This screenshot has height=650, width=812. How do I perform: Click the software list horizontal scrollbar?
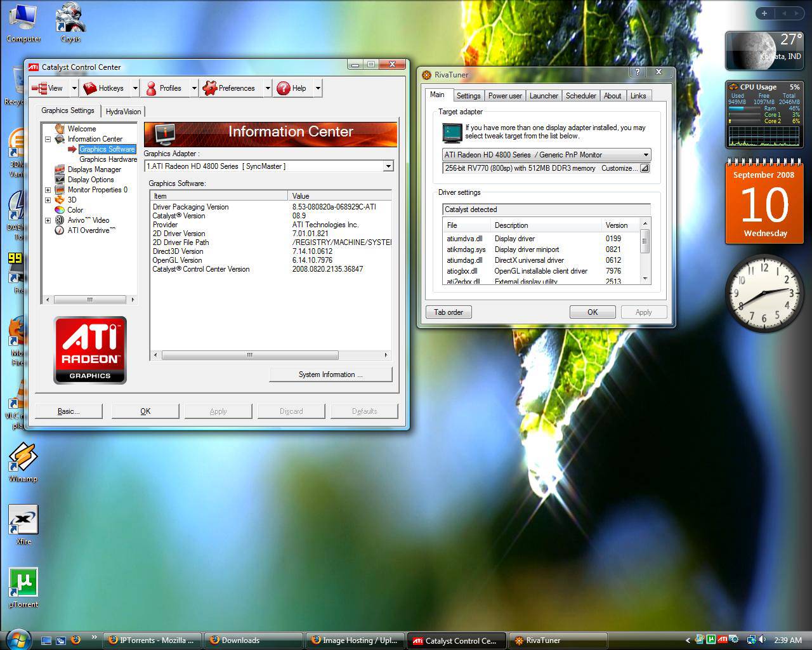click(270, 355)
